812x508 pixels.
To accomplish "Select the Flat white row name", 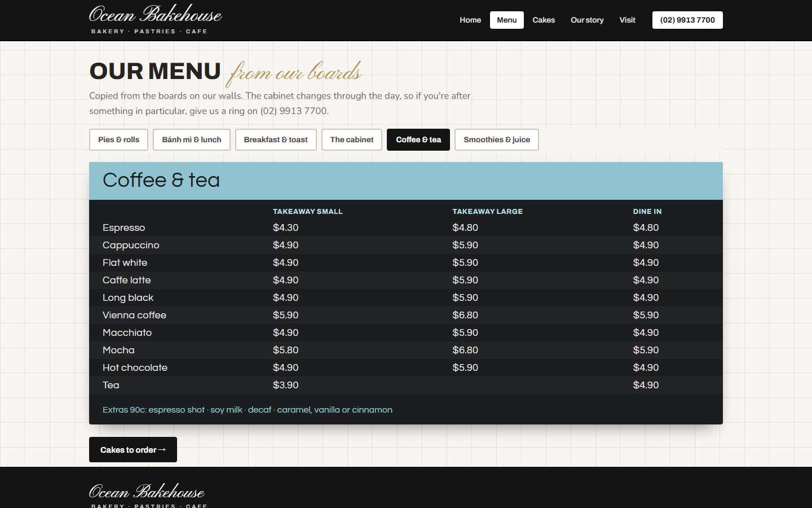I will coord(125,262).
